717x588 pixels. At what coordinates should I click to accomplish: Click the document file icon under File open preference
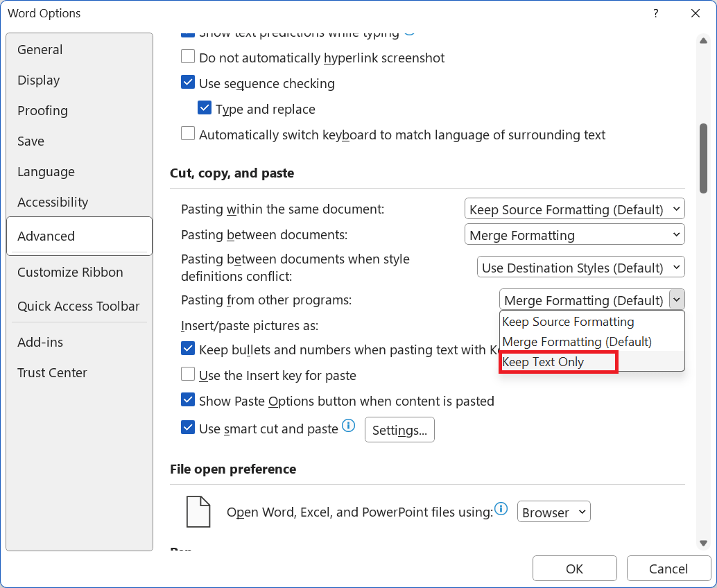click(x=198, y=512)
